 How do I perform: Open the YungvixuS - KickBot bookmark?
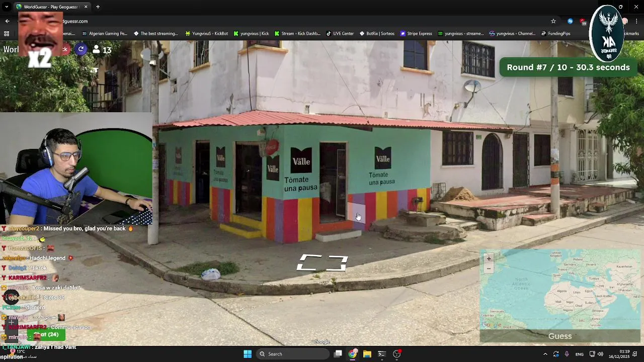pos(206,34)
